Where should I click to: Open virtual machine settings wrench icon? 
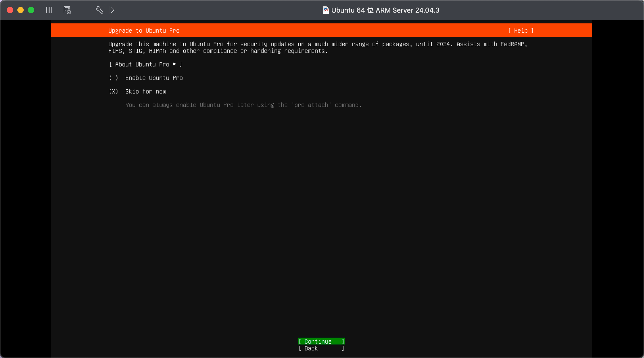99,10
